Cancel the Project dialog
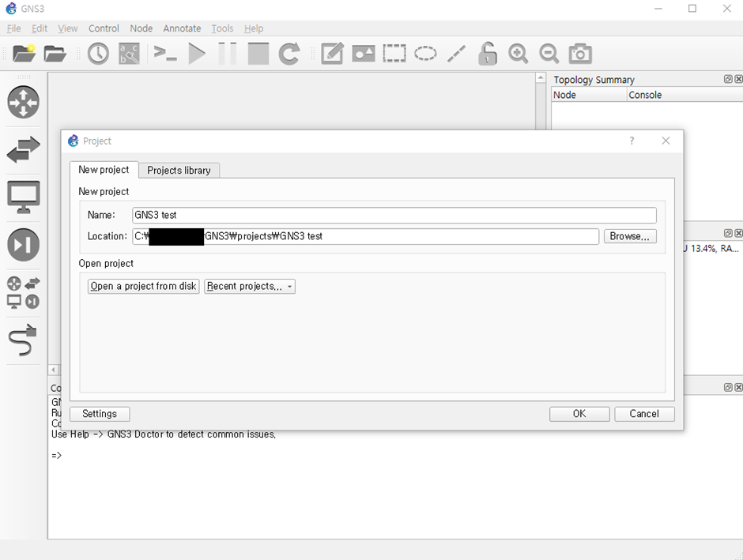This screenshot has height=560, width=743. click(644, 414)
